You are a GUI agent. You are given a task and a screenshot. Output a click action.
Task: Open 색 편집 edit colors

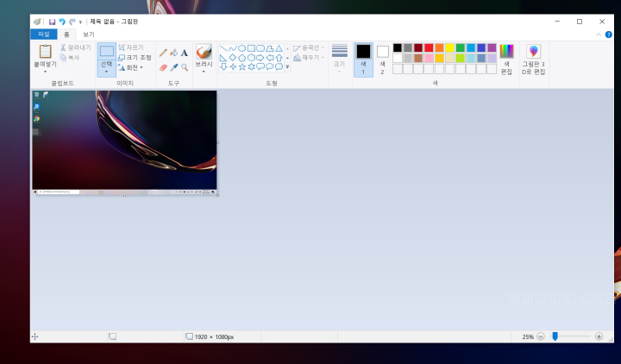pyautogui.click(x=506, y=60)
